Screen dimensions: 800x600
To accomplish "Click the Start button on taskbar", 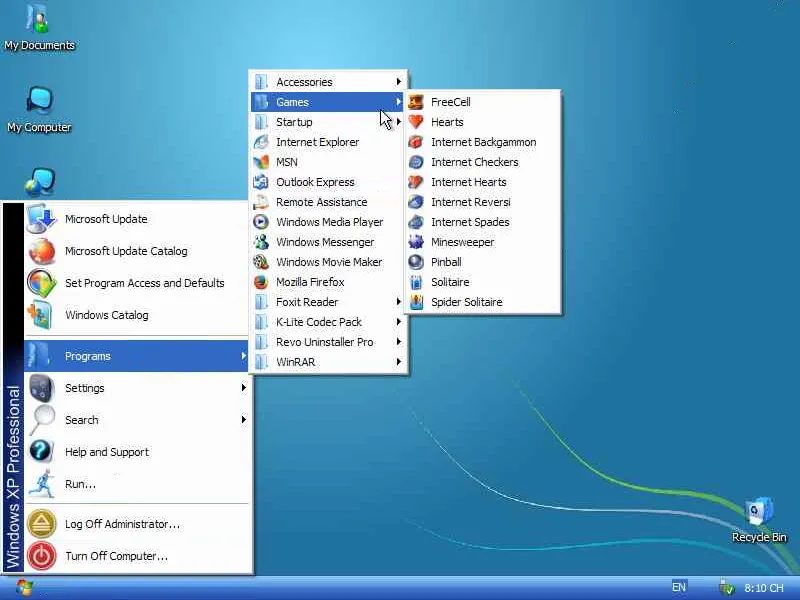I will 23,588.
